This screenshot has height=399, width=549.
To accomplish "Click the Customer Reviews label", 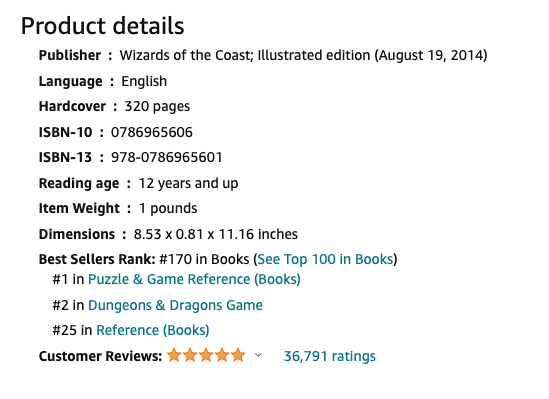I will (100, 356).
